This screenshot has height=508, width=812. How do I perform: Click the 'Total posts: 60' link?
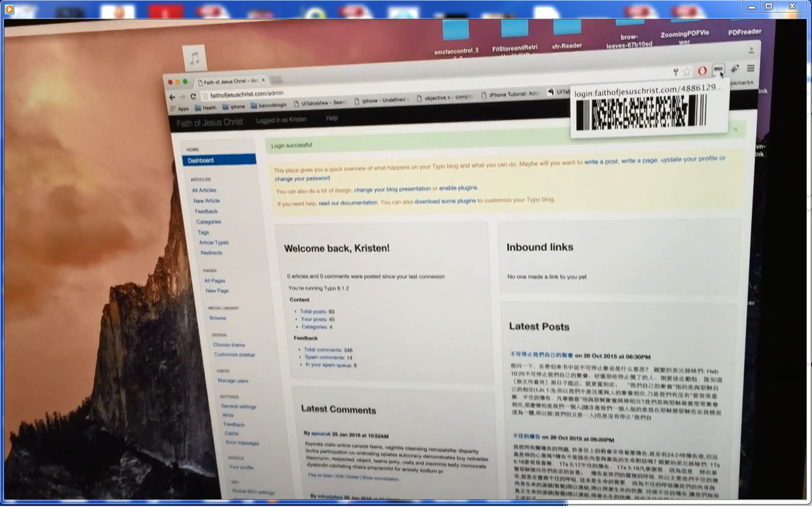[x=317, y=312]
